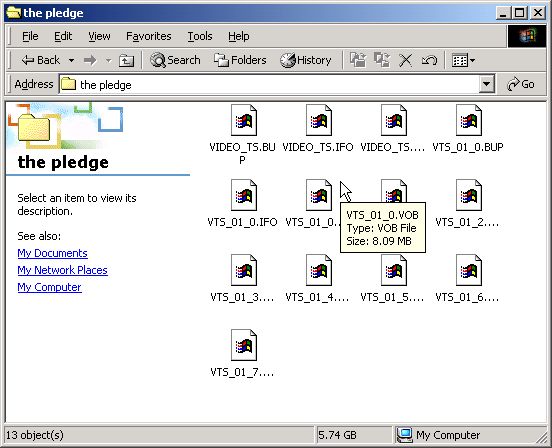Click the VTS_01_4.... file name label

(317, 297)
